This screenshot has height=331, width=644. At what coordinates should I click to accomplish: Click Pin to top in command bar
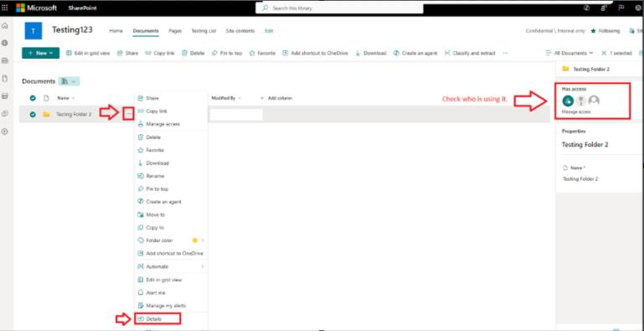click(x=227, y=53)
